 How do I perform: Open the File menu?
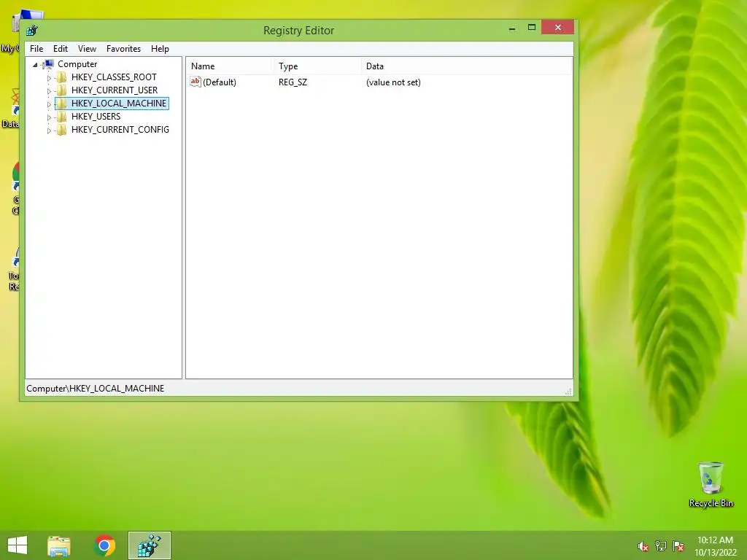[36, 49]
